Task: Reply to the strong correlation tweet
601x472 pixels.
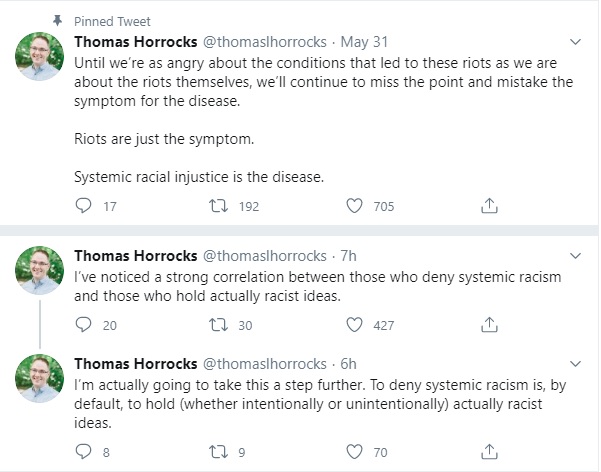Action: (x=84, y=325)
